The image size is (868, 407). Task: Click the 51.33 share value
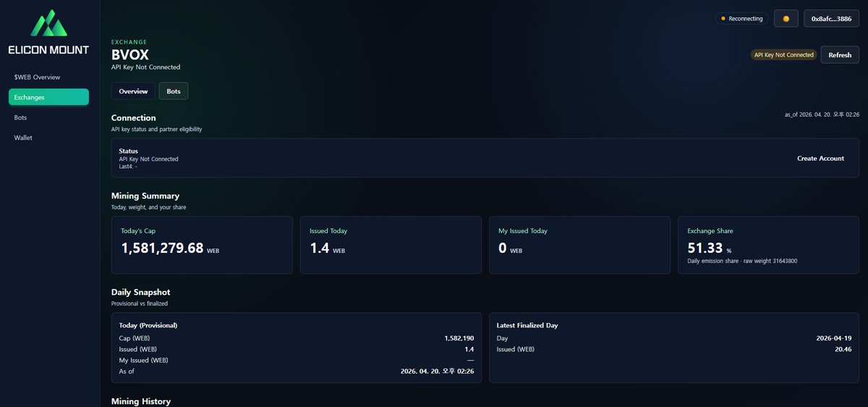705,248
